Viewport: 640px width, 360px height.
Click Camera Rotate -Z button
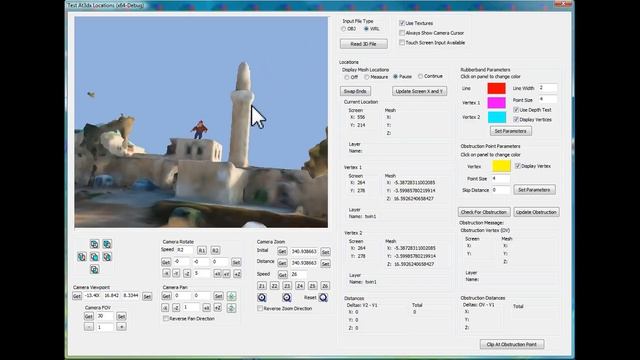pyautogui.click(x=187, y=274)
